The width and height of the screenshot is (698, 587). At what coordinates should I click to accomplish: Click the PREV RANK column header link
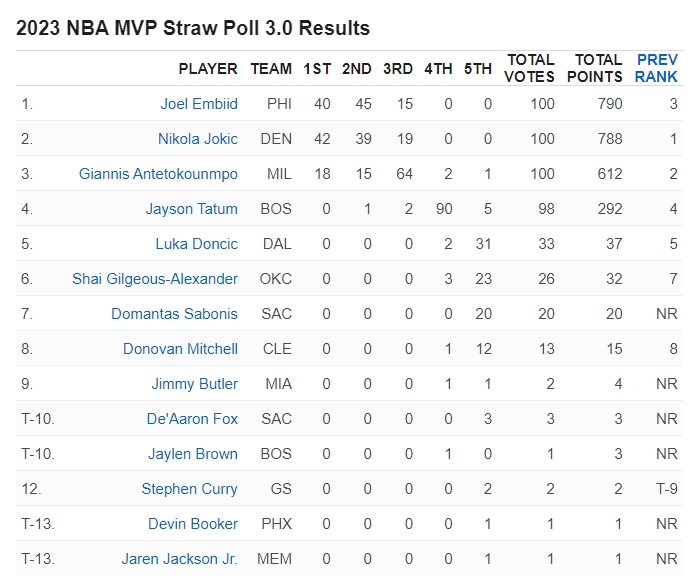(x=656, y=68)
